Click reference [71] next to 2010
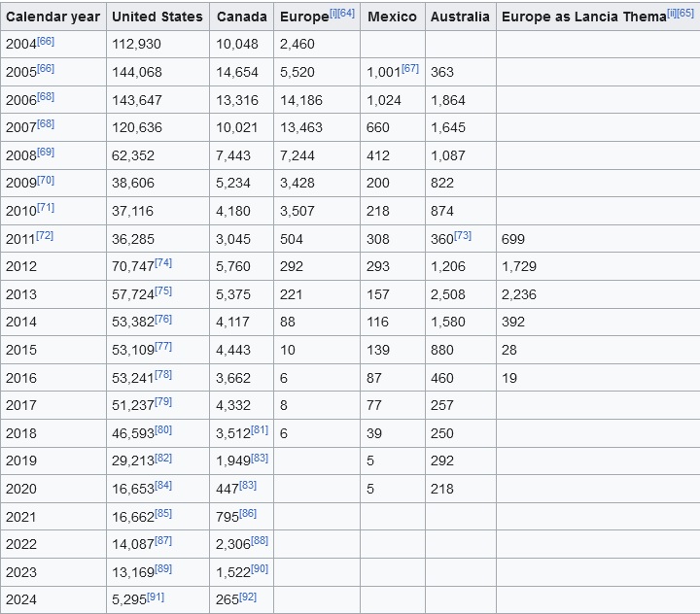The image size is (700, 614). click(46, 208)
